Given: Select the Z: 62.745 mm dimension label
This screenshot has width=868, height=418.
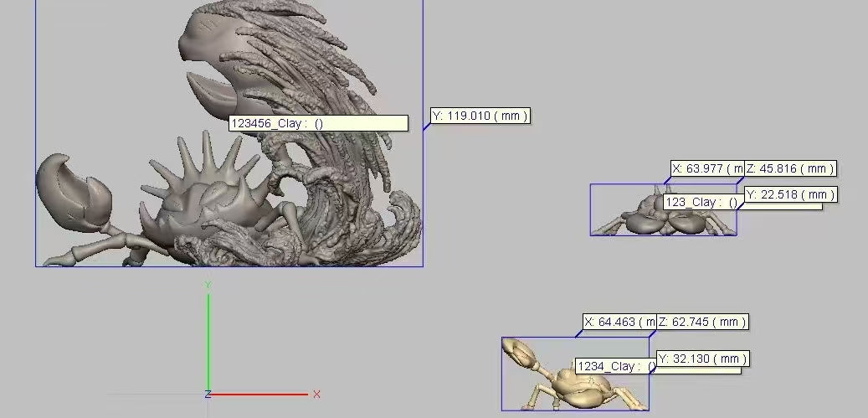Looking at the screenshot, I should pos(701,322).
